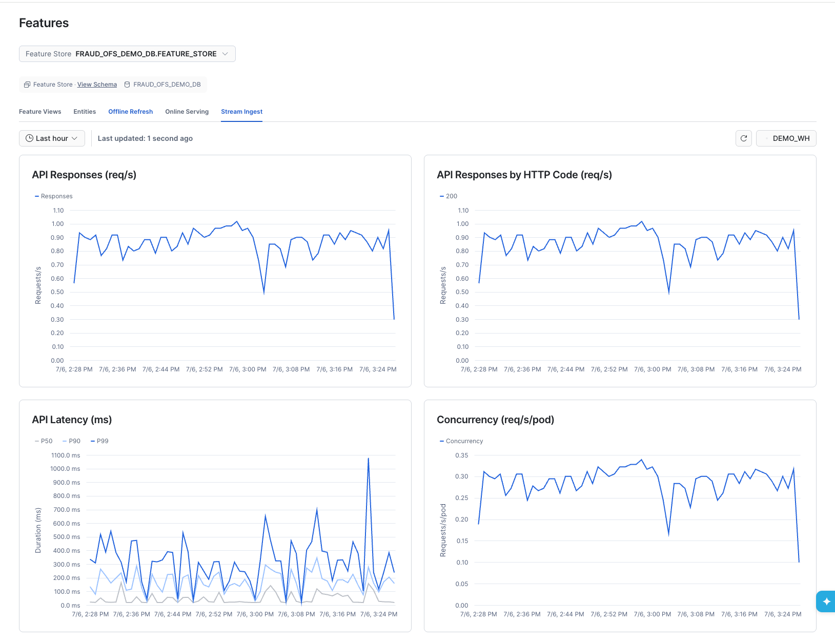Image resolution: width=835 pixels, height=644 pixels.
Task: Toggle the P90 latency legend
Action: pos(71,441)
